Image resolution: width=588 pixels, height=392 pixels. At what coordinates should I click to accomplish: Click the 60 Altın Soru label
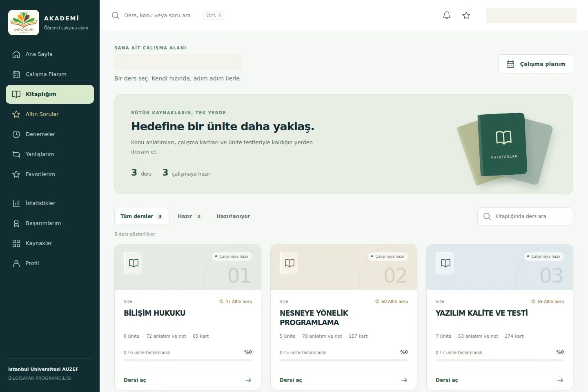(392, 302)
